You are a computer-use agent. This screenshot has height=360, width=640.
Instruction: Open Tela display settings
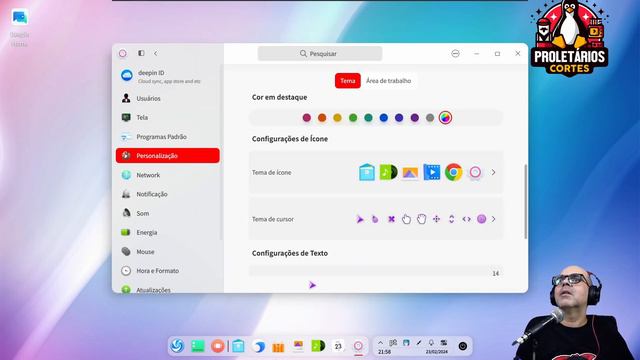click(x=168, y=118)
